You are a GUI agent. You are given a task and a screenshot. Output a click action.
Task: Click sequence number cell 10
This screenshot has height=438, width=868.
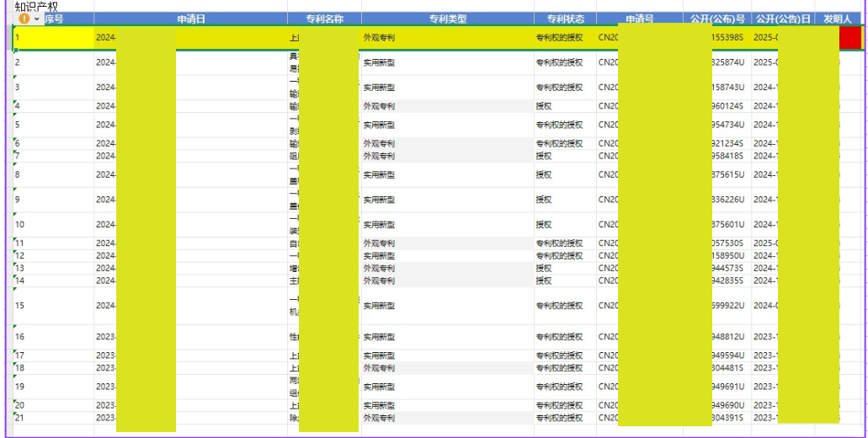point(54,225)
